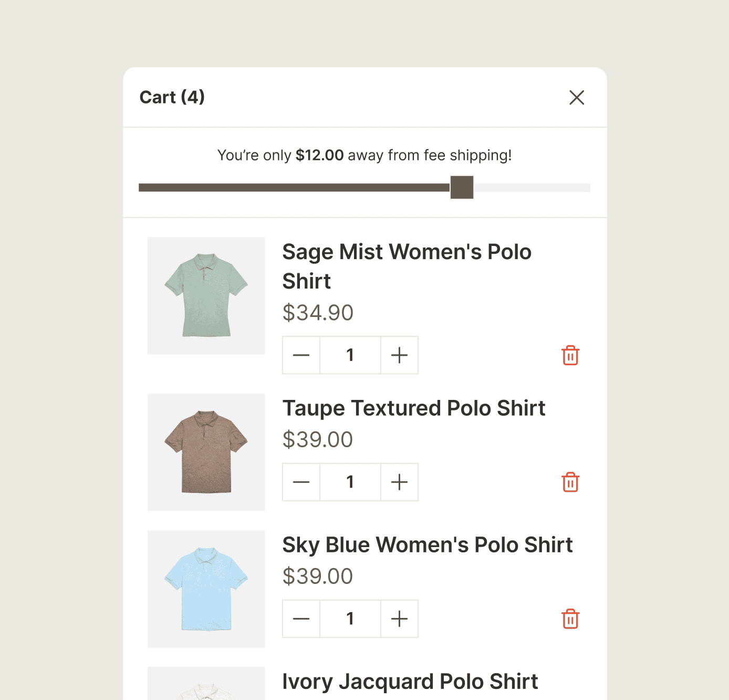Screen dimensions: 729x700
Task: Open Sky Blue Women's Polo Shirt title
Action: (x=428, y=545)
